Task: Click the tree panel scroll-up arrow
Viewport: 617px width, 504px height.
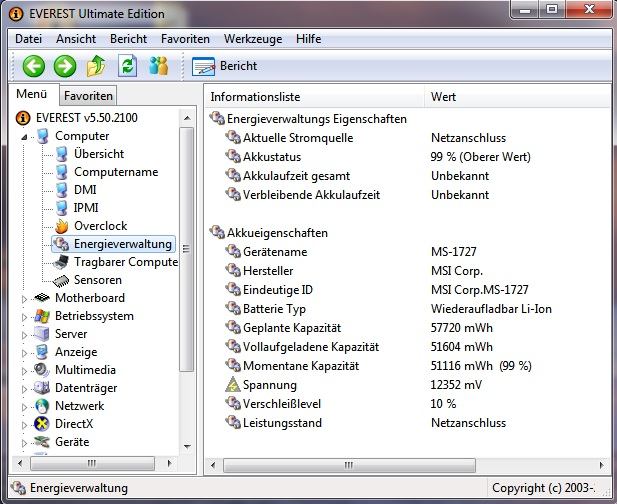Action: coord(187,118)
